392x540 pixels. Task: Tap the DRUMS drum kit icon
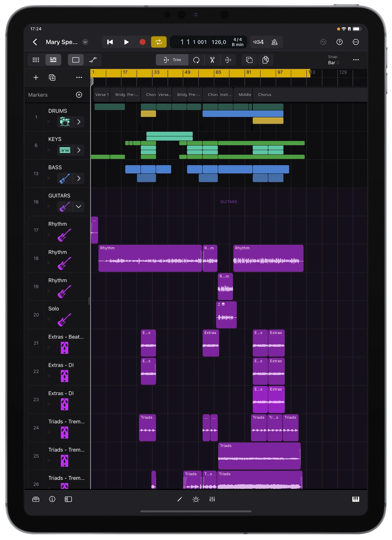pos(65,122)
